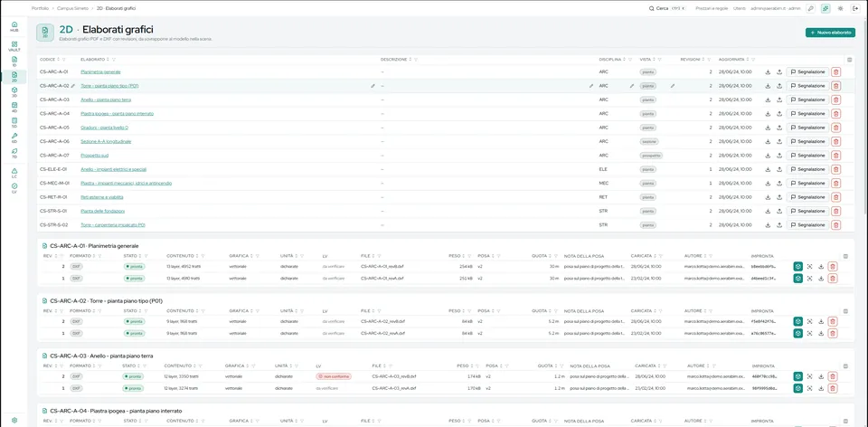Focus view on CS-ARC-A-01_revA.dxf revision
This screenshot has width=868, height=427.
click(x=810, y=278)
